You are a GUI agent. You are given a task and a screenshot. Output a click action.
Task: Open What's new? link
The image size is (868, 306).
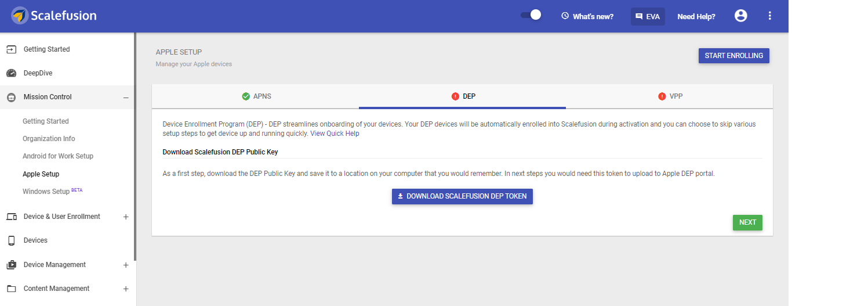593,16
